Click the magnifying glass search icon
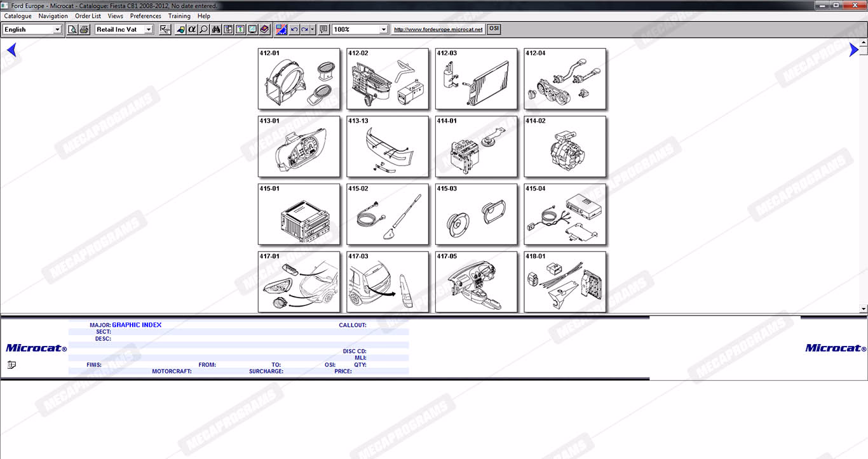This screenshot has height=459, width=868. (x=203, y=29)
